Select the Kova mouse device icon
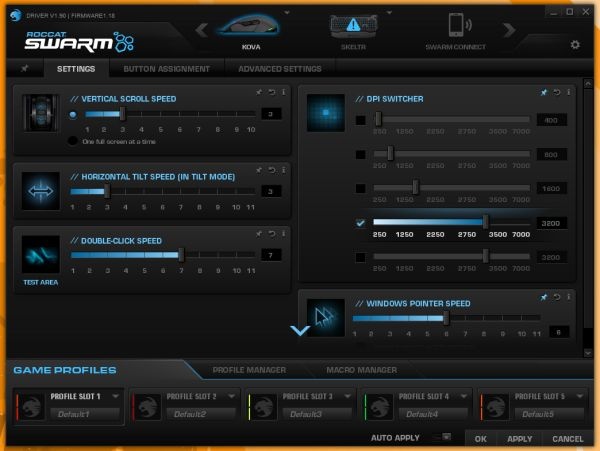The image size is (600, 451). (x=251, y=26)
